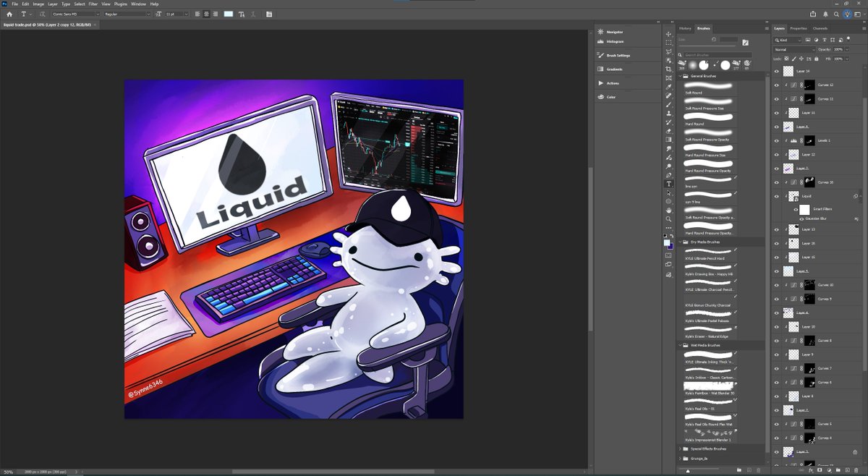Switch to the History tab
The image size is (868, 476).
685,28
